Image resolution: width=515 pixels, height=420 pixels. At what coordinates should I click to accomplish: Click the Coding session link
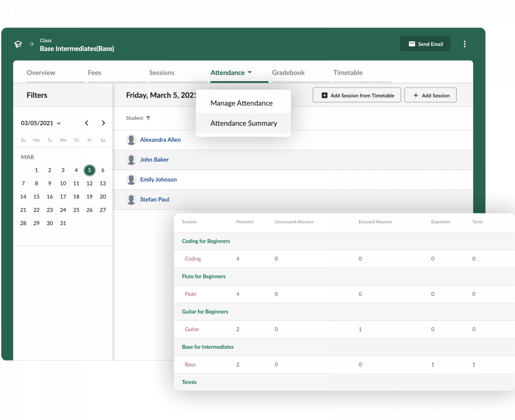pyautogui.click(x=193, y=259)
